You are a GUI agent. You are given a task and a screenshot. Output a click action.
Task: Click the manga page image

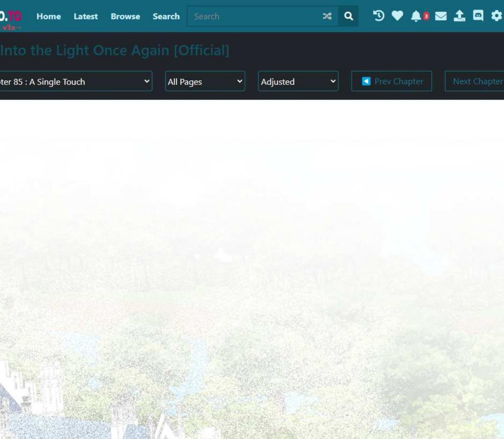click(x=252, y=269)
